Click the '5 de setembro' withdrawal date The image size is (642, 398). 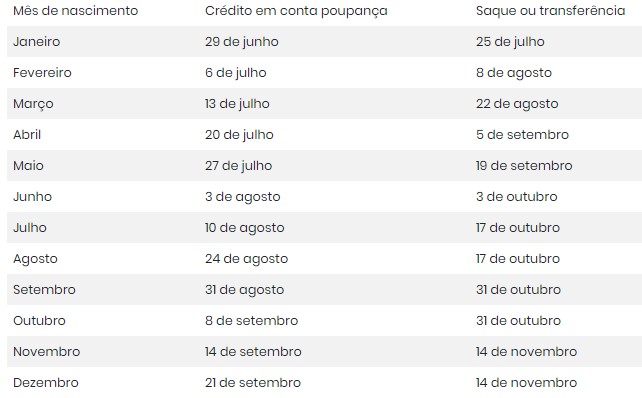coord(522,135)
